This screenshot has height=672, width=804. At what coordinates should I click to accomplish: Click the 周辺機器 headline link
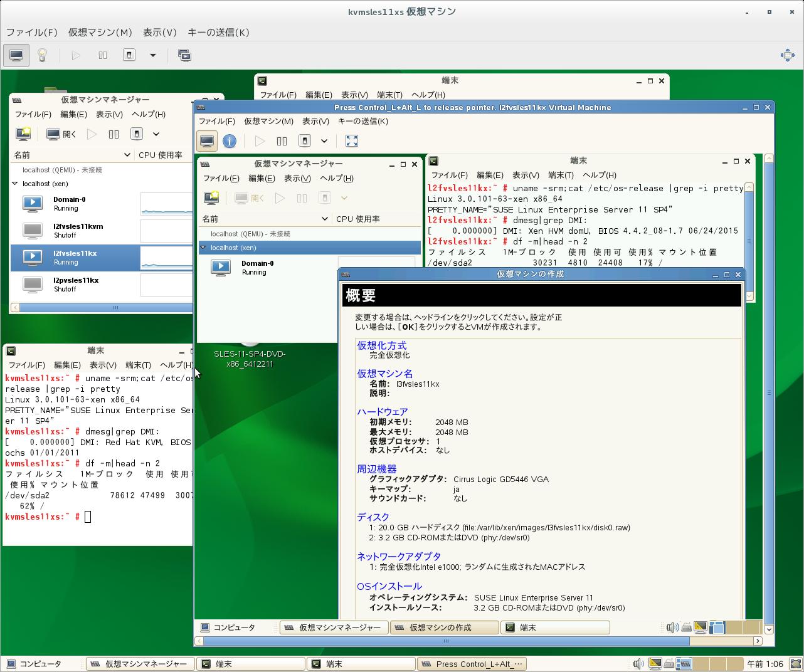coord(376,469)
